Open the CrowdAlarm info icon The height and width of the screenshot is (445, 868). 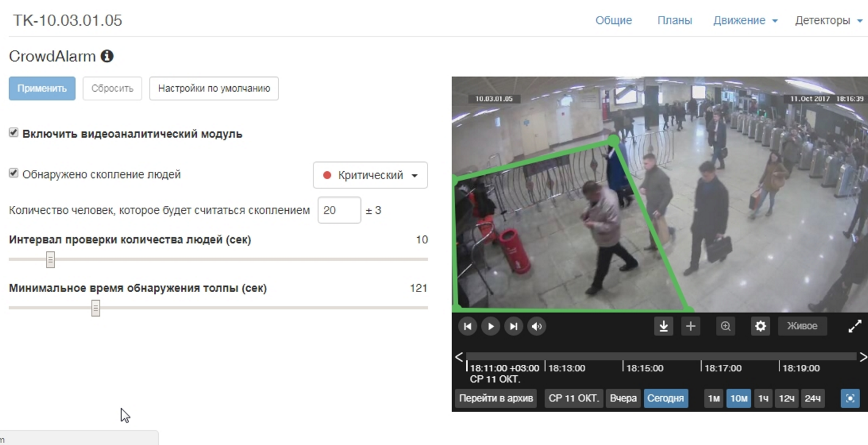point(107,56)
